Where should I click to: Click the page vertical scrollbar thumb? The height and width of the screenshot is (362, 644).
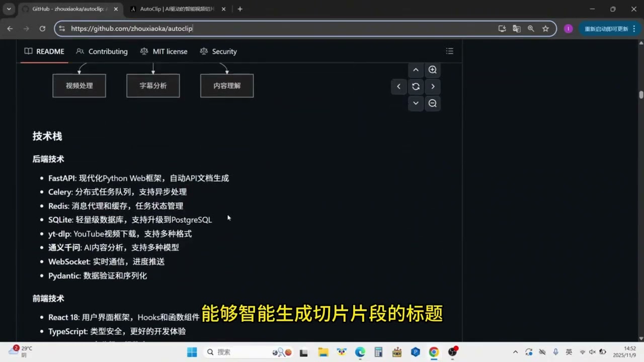(x=641, y=95)
